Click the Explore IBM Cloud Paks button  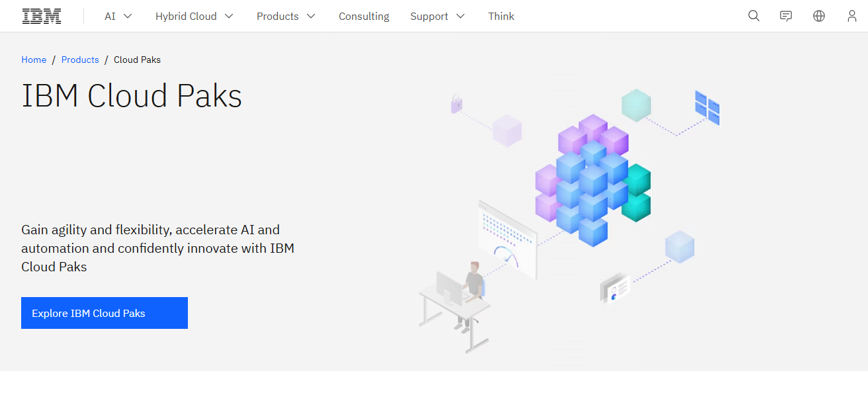pos(104,312)
